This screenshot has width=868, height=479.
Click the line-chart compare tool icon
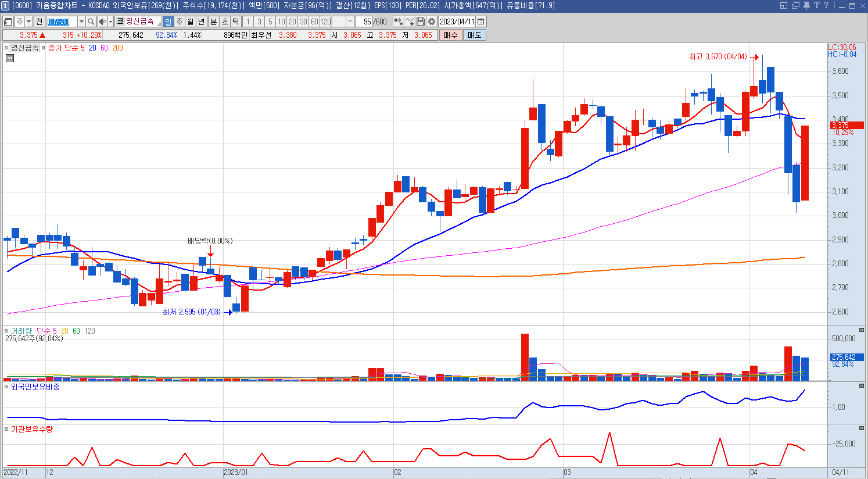click(x=410, y=22)
